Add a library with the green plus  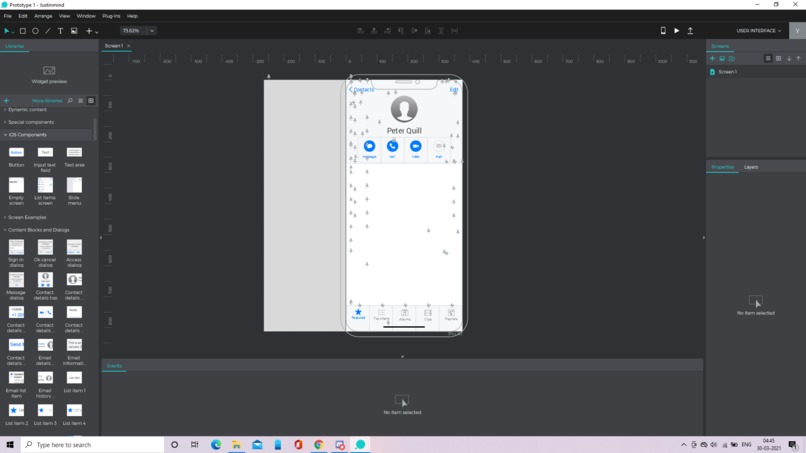click(6, 101)
